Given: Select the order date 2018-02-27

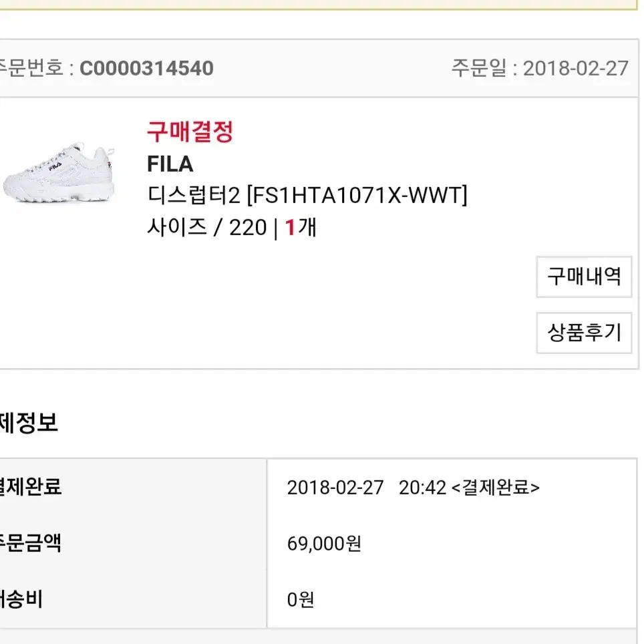Looking at the screenshot, I should pos(575,68).
